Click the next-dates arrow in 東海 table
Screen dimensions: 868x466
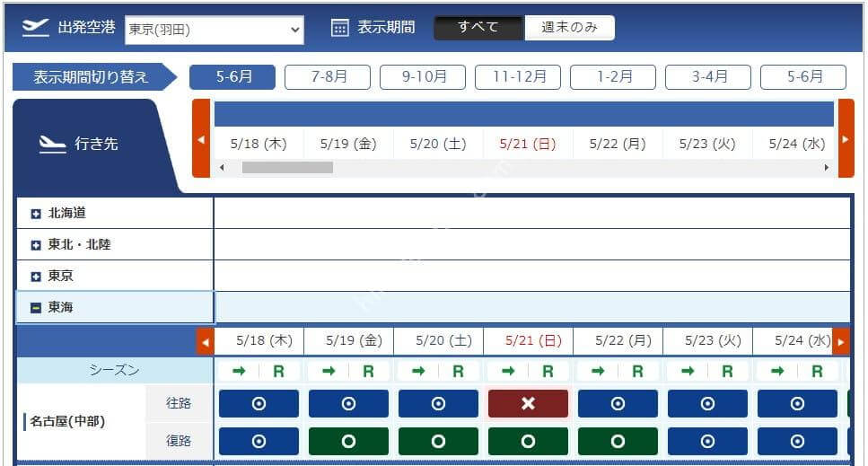841,342
